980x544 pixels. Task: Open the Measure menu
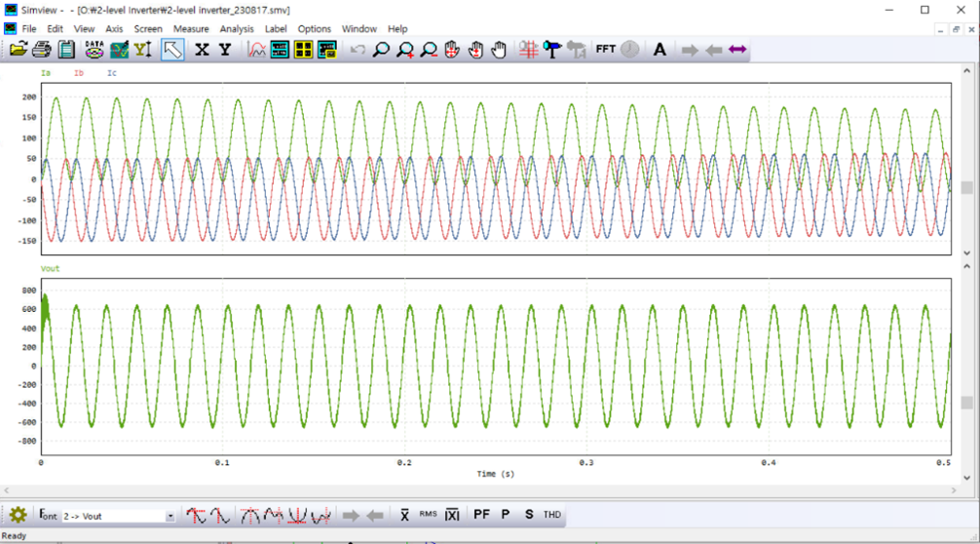pos(191,29)
